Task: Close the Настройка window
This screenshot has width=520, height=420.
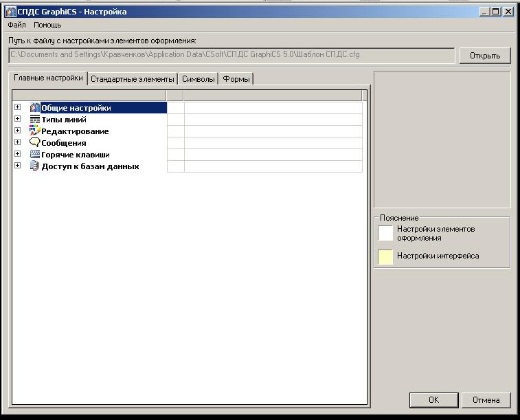Action: [x=508, y=12]
